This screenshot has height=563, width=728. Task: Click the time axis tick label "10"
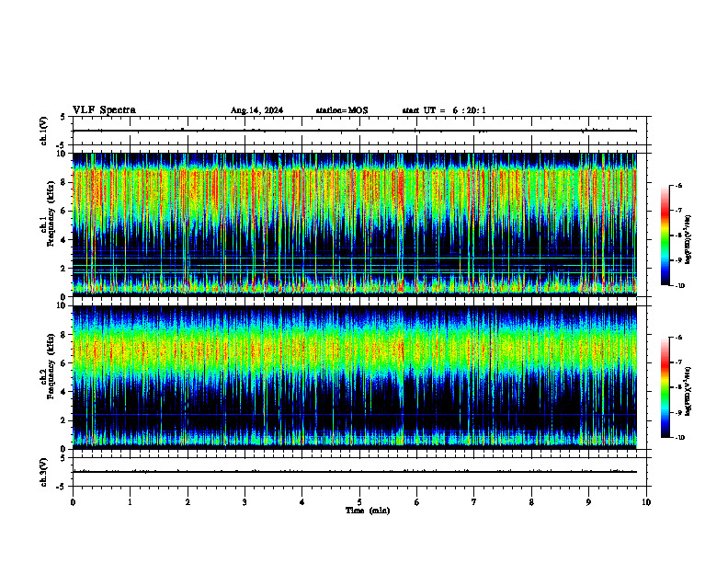(646, 502)
